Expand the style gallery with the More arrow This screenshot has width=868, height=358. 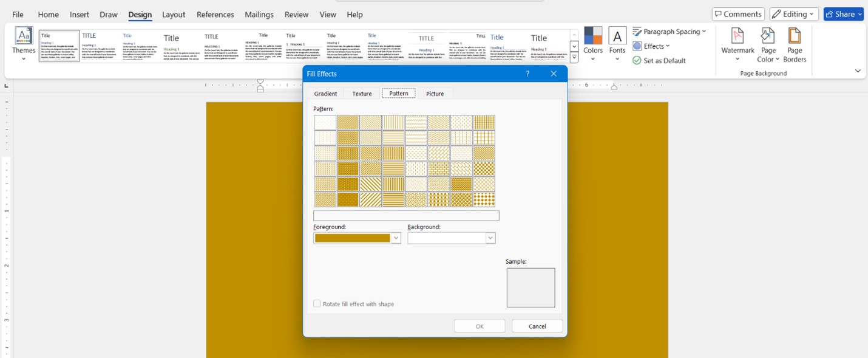[x=574, y=57]
